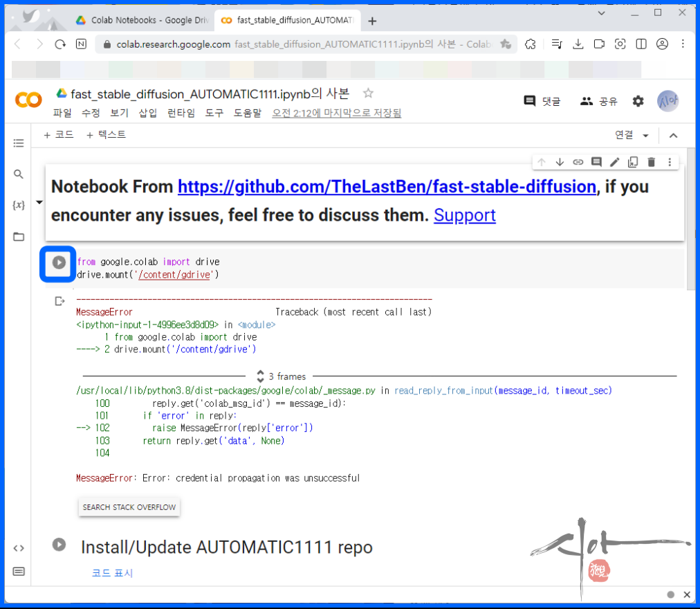Open the Files folder sidebar icon
This screenshot has height=609, width=700.
pos(18,237)
